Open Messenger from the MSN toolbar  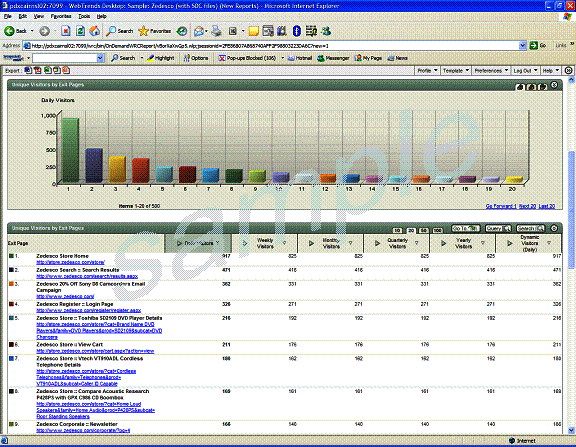[333, 58]
